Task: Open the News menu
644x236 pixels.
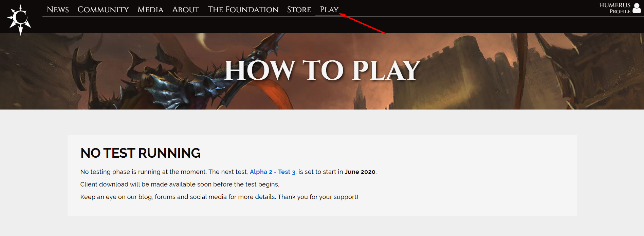Action: tap(58, 9)
